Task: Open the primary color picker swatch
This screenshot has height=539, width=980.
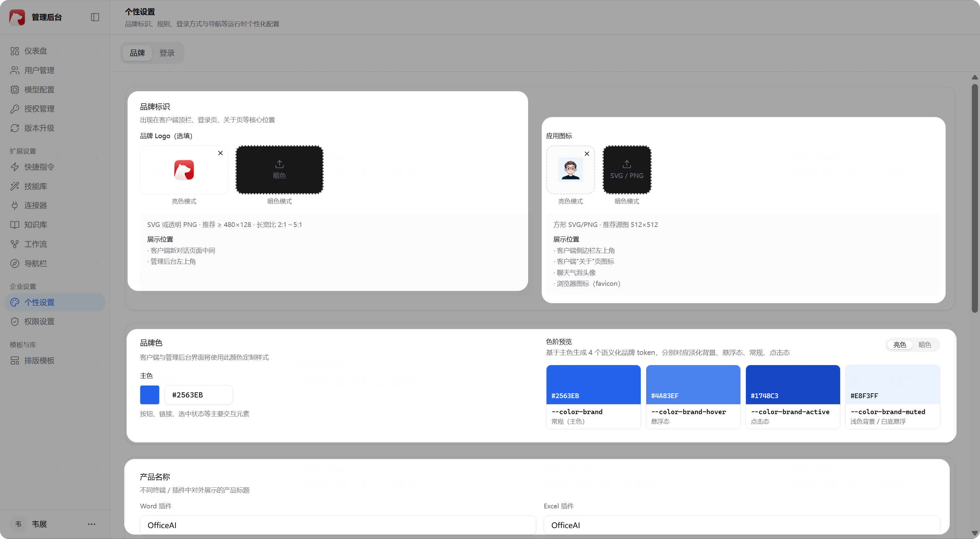Action: pos(149,395)
